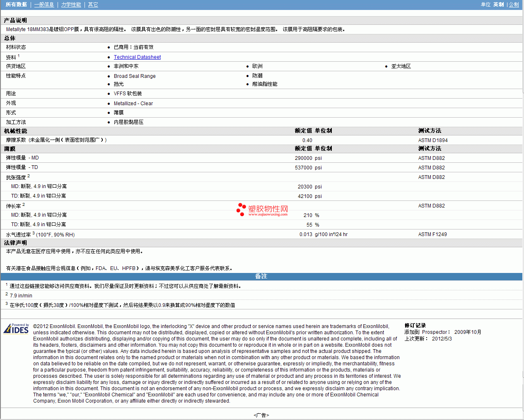524x420 pixels.
Task: Click the ASTM F1249 test method entry
Action: coord(432,234)
